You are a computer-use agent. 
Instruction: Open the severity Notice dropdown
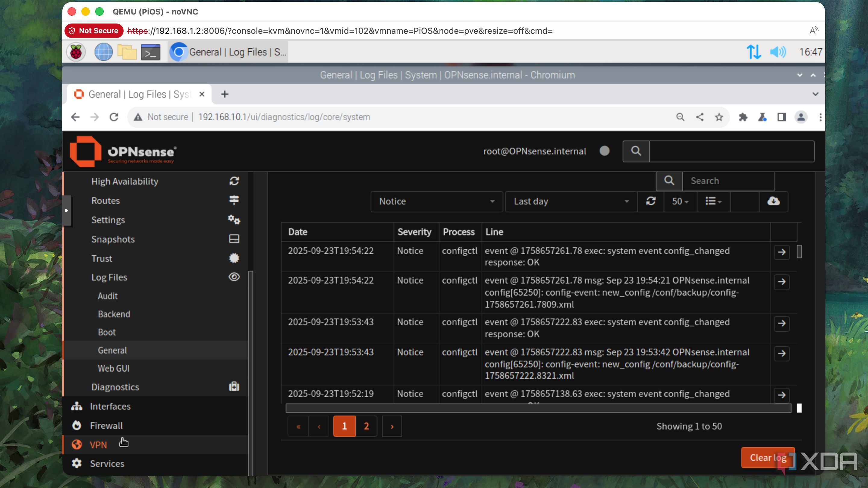(437, 201)
